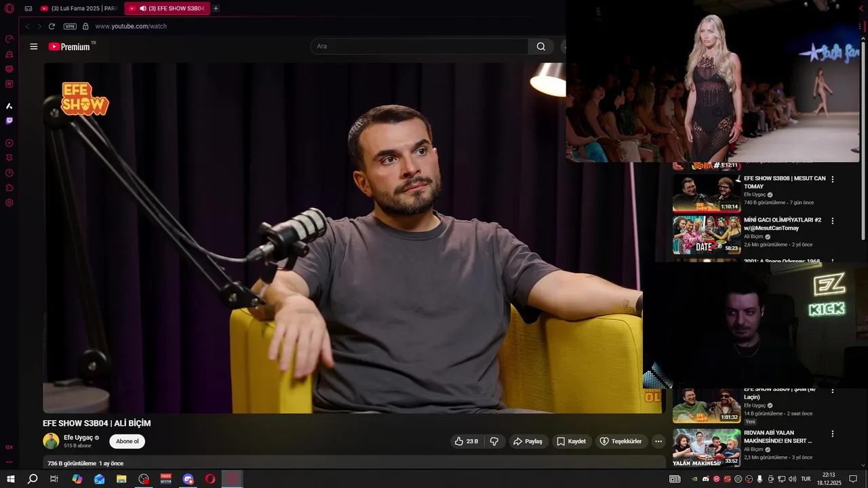
Task: Subscribe with the Abone ol button
Action: point(127,441)
